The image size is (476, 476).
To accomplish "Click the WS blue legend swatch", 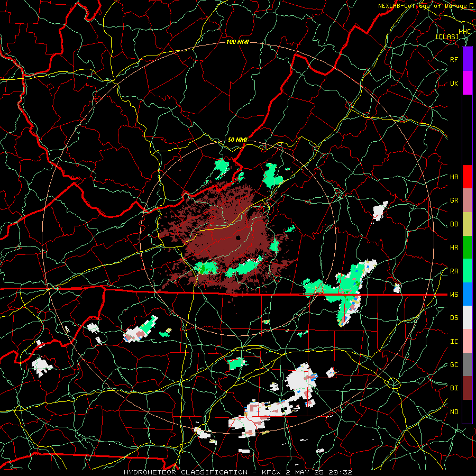I will [x=467, y=294].
